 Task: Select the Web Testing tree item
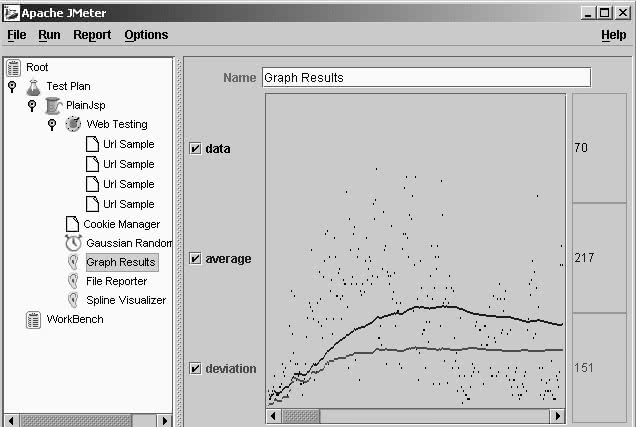pyautogui.click(x=117, y=124)
